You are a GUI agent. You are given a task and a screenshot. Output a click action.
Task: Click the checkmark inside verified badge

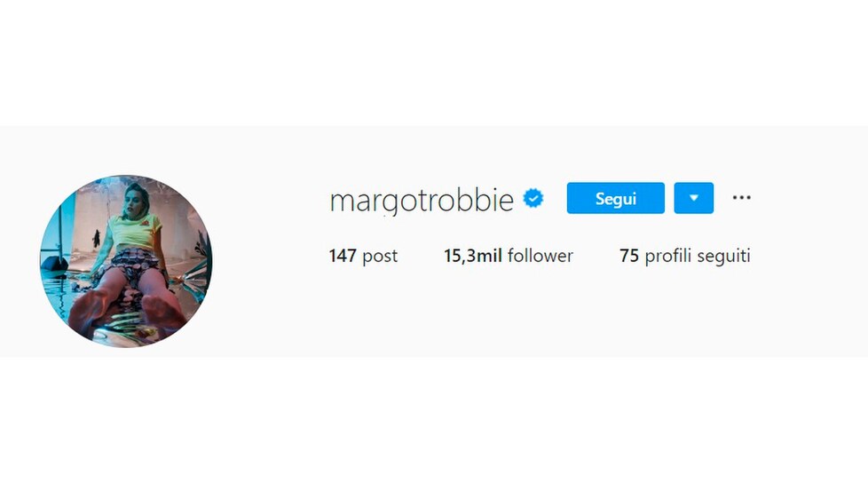(533, 198)
